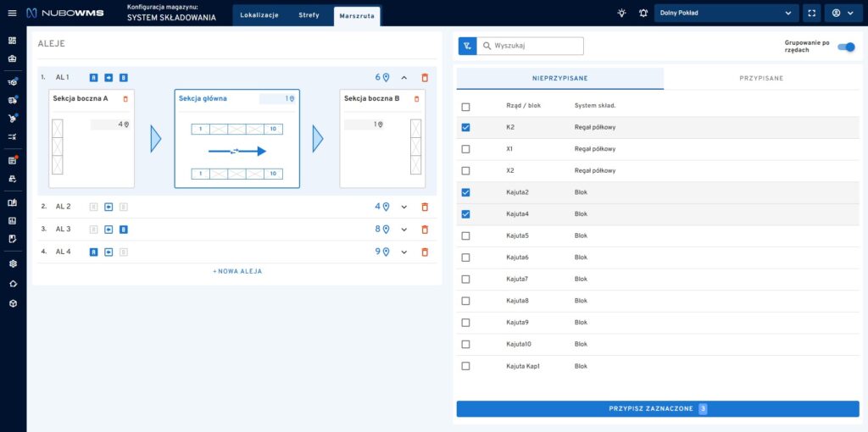Delete Sekcja boczna A section

125,99
